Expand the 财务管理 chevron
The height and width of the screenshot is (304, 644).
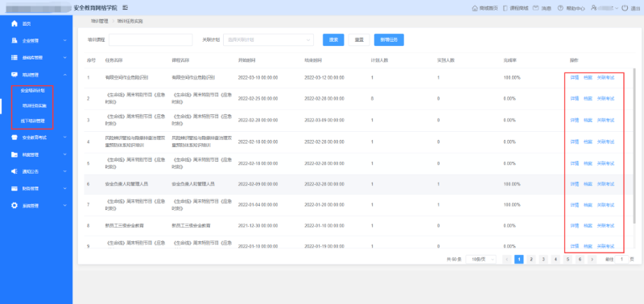click(65, 189)
